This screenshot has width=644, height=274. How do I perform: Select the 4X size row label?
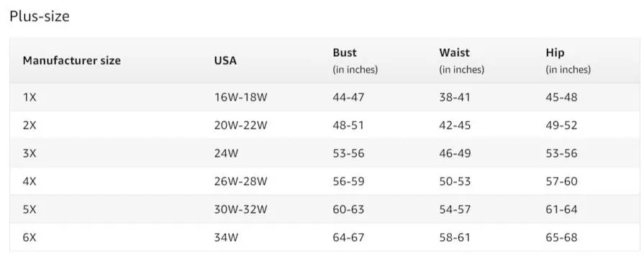[x=30, y=181]
